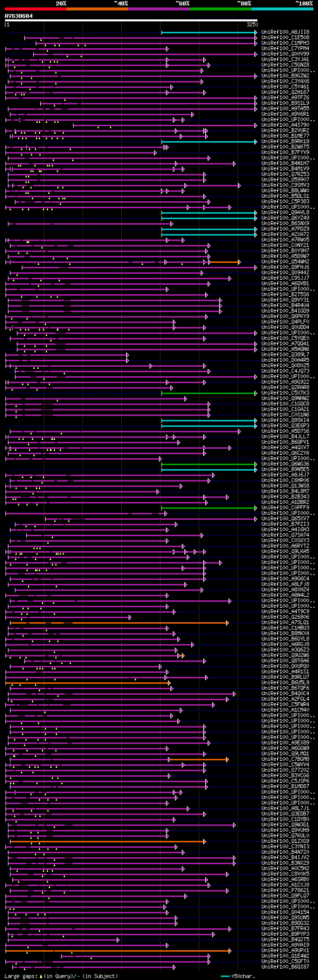Screen dimensions: 318x980
Task: Select the UniRef100_C9SMV3 label
Action: point(285,185)
